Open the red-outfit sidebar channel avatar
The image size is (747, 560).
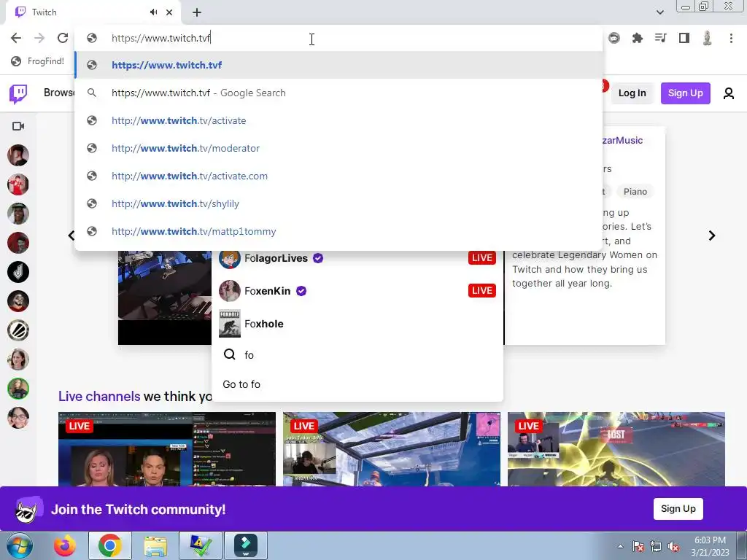18,184
